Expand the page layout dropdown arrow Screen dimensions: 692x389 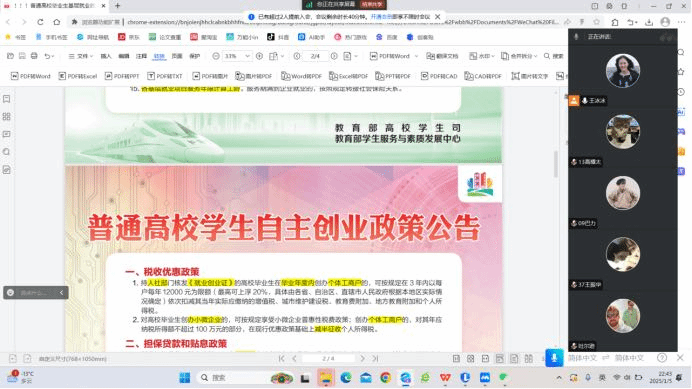282,56
